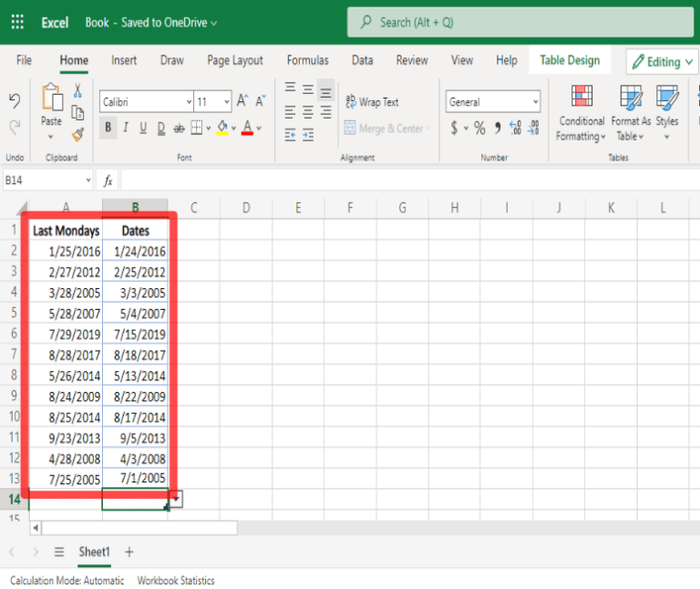Apply percent style format

(x=480, y=129)
